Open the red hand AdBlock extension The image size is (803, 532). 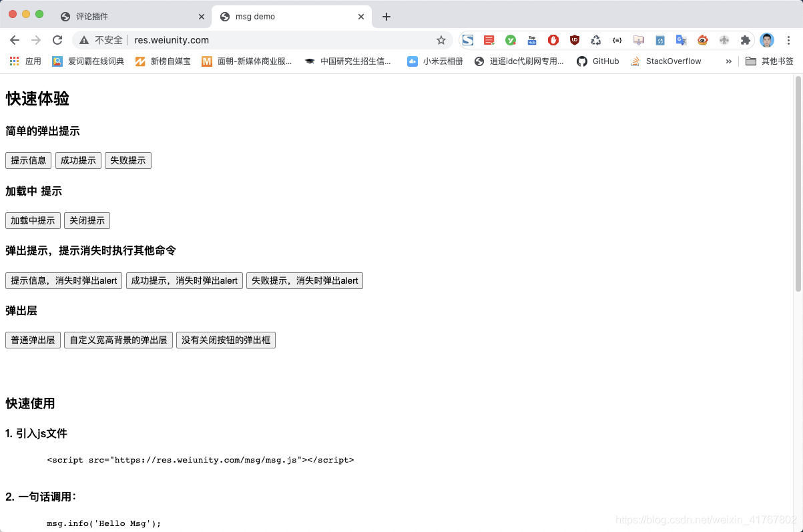[x=553, y=40]
